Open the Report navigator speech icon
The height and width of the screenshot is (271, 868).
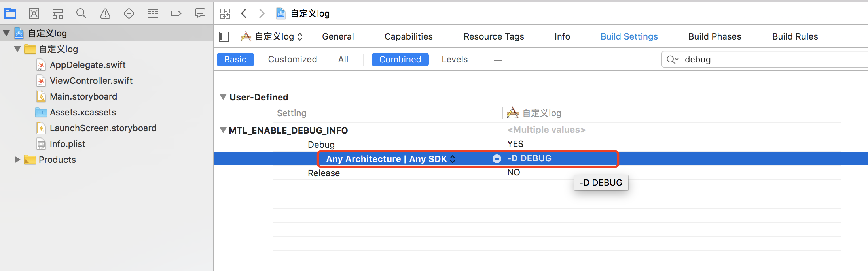[x=200, y=13]
